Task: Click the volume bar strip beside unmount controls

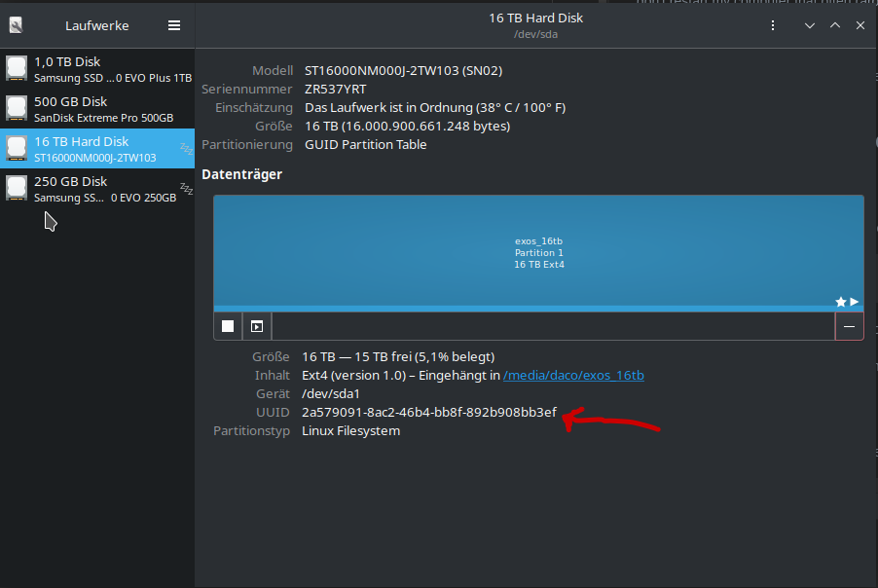Action: click(545, 326)
